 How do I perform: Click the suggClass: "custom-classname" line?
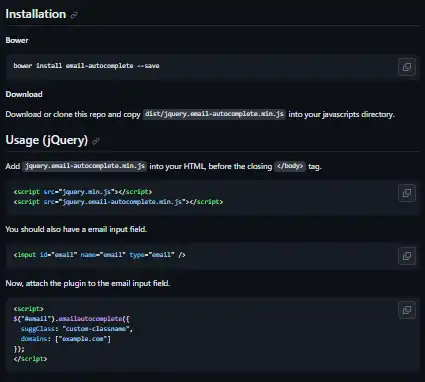click(77, 329)
